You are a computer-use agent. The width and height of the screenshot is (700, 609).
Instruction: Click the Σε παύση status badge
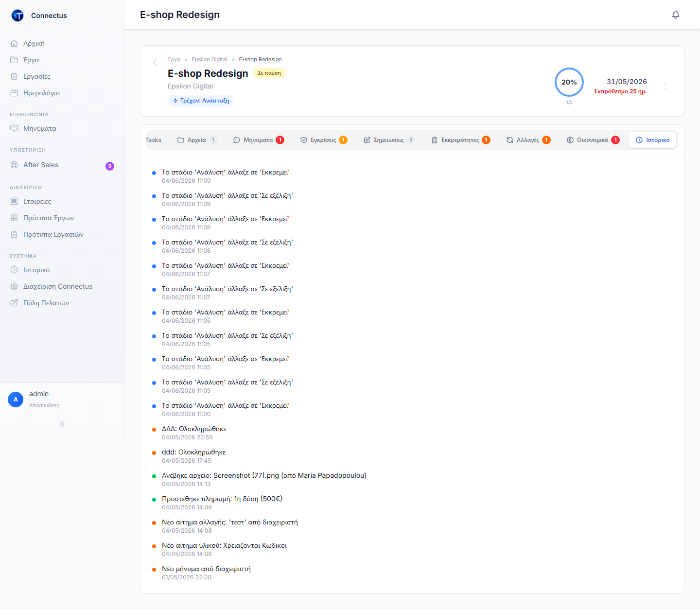click(x=269, y=73)
